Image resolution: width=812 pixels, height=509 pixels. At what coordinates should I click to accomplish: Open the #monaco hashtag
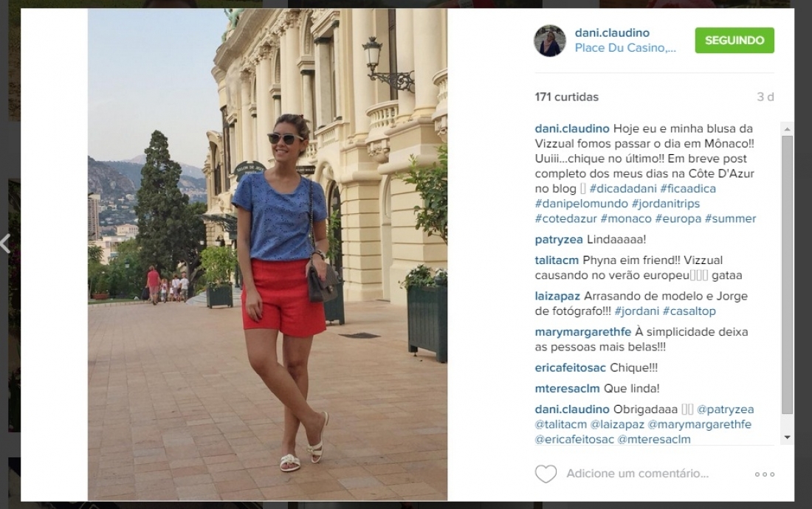625,219
